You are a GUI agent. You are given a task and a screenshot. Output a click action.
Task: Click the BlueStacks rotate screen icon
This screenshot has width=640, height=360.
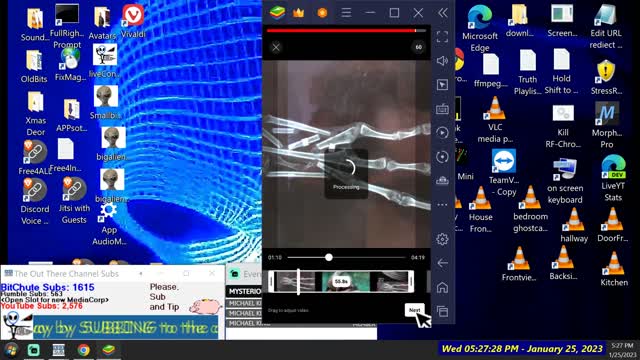click(442, 157)
